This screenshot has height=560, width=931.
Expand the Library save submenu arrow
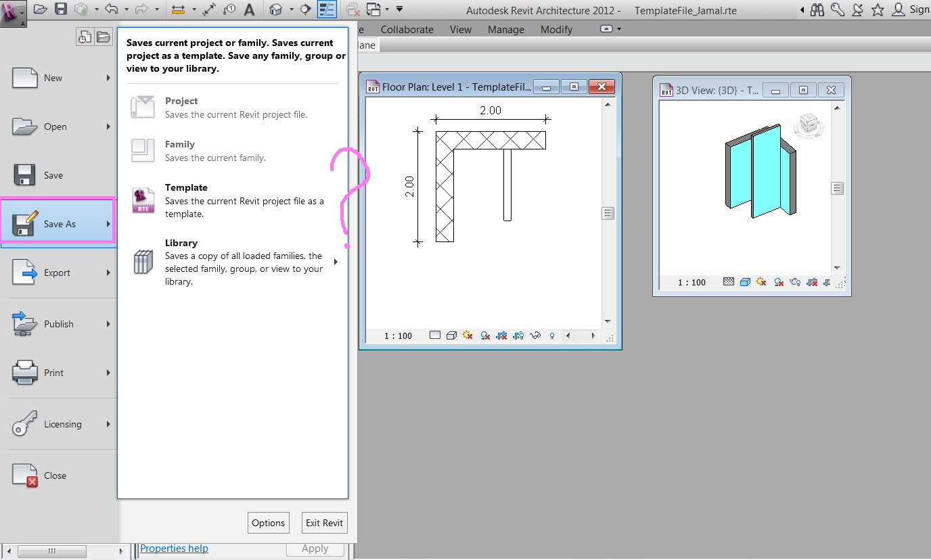click(x=336, y=262)
